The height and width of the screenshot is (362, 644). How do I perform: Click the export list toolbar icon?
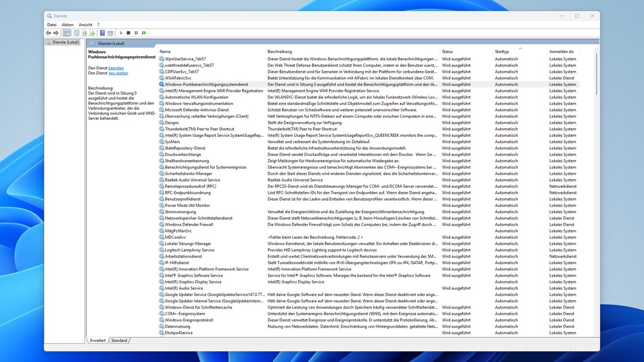pos(92,33)
